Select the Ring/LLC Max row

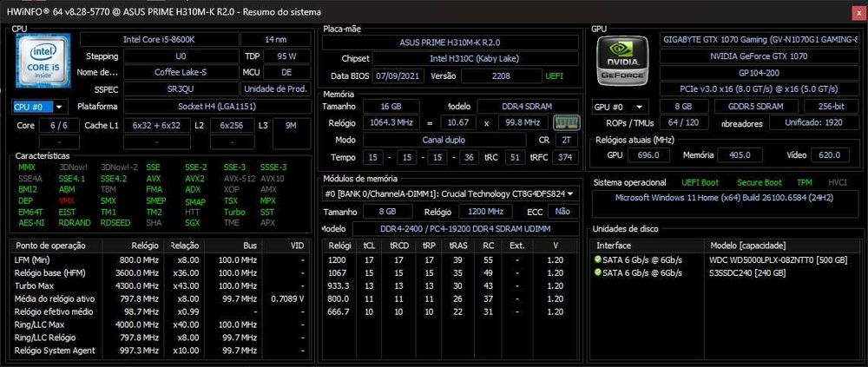(x=161, y=324)
